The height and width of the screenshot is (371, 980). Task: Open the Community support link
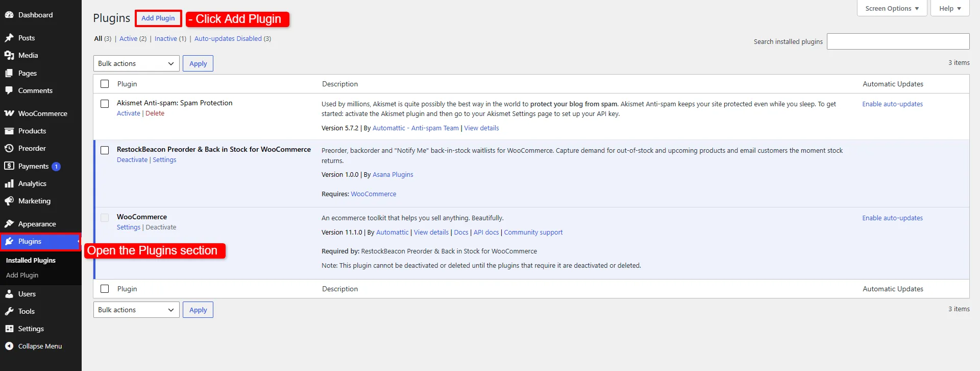click(x=533, y=233)
